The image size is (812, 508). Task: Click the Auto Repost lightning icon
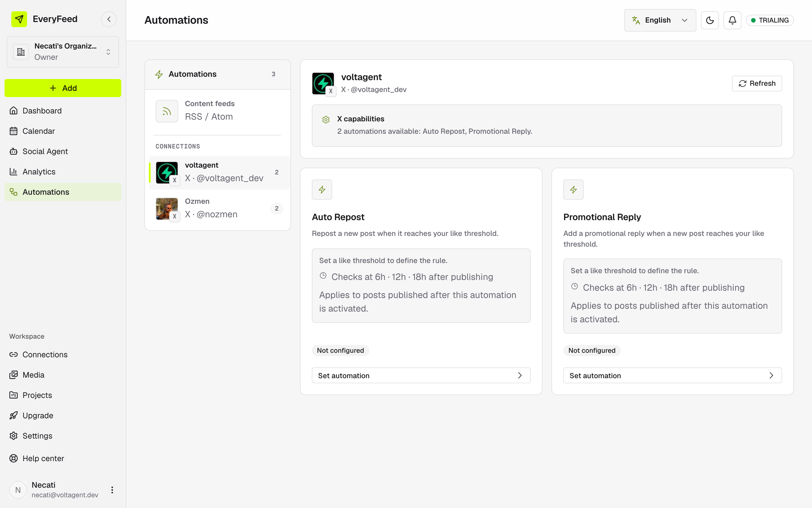322,189
